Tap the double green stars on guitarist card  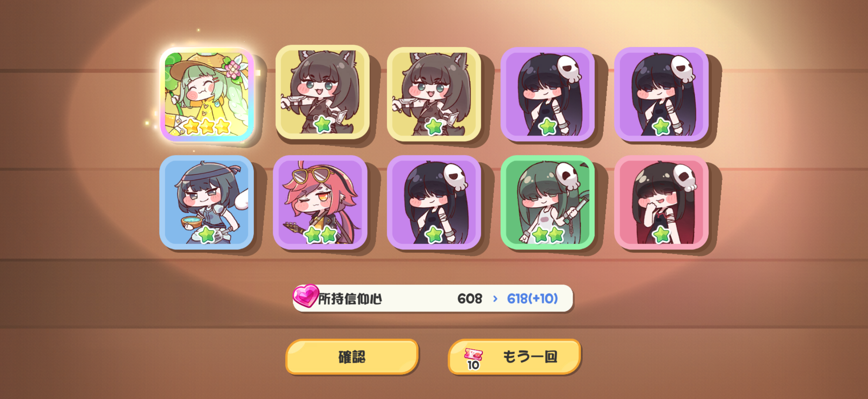click(320, 234)
